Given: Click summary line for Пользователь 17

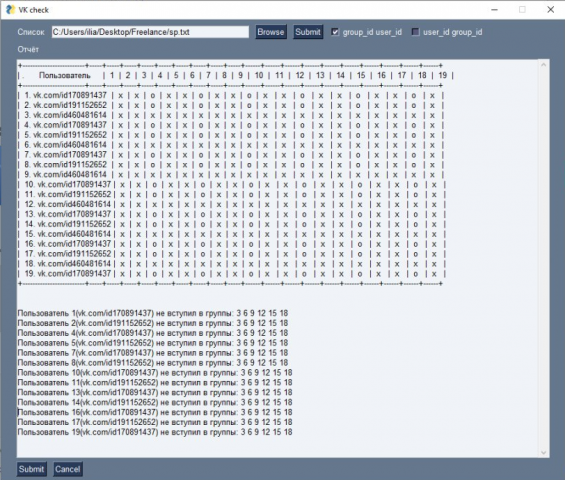Looking at the screenshot, I should point(155,422).
